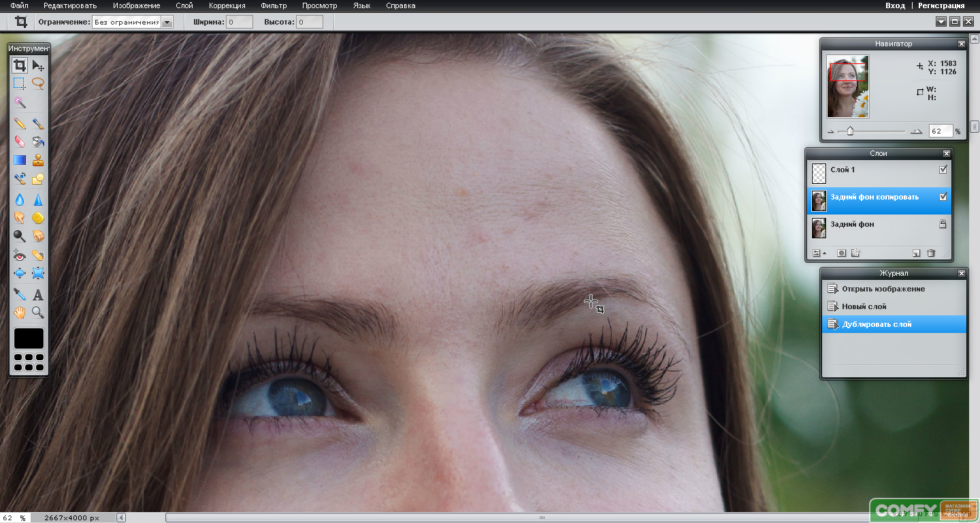Image resolution: width=980 pixels, height=523 pixels.
Task: Click the zoom-in large mountain icon in Navigator
Action: [917, 131]
